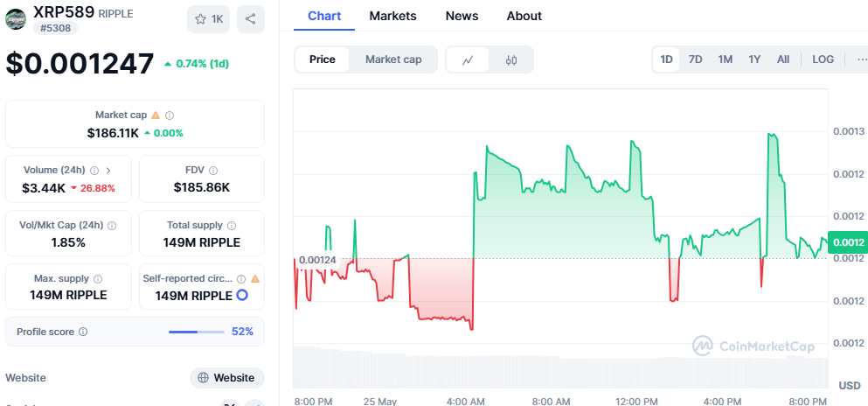Click the $0.001247 price value
This screenshot has width=868, height=406.
(x=80, y=64)
